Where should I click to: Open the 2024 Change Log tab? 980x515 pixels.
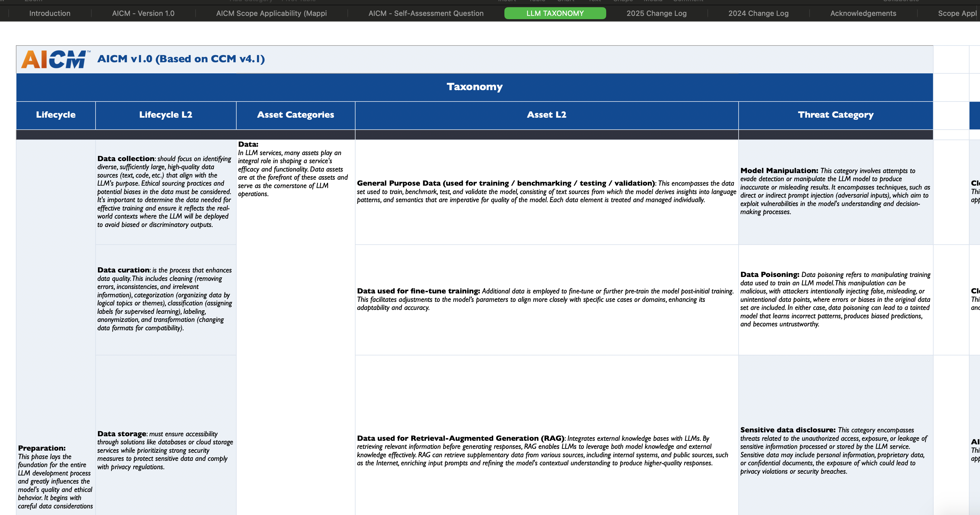point(758,13)
